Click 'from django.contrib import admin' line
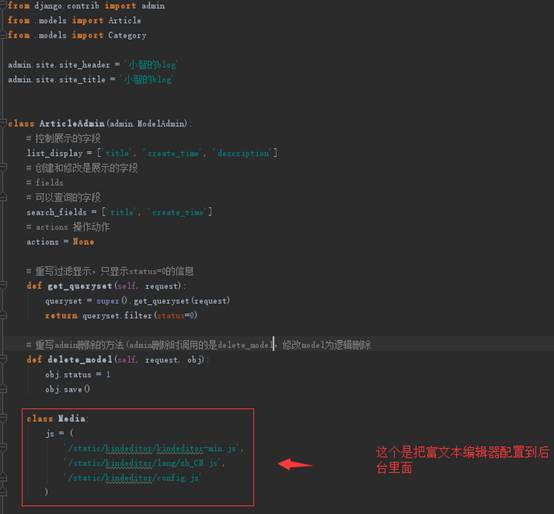 click(86, 6)
